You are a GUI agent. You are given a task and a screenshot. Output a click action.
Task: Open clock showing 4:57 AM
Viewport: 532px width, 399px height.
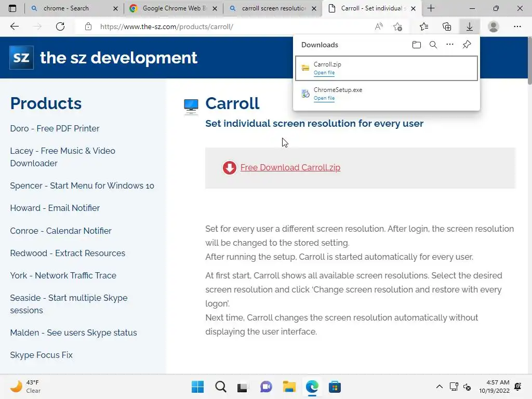[x=495, y=387]
